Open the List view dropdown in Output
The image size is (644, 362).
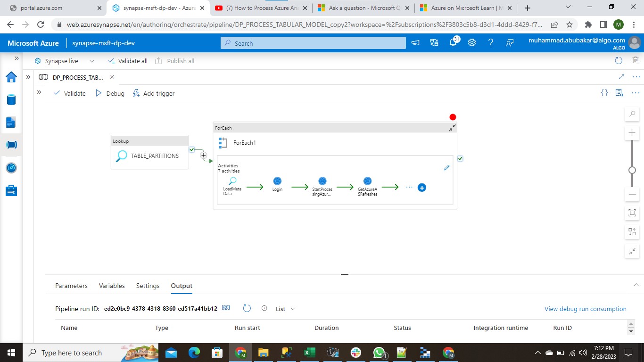point(285,309)
